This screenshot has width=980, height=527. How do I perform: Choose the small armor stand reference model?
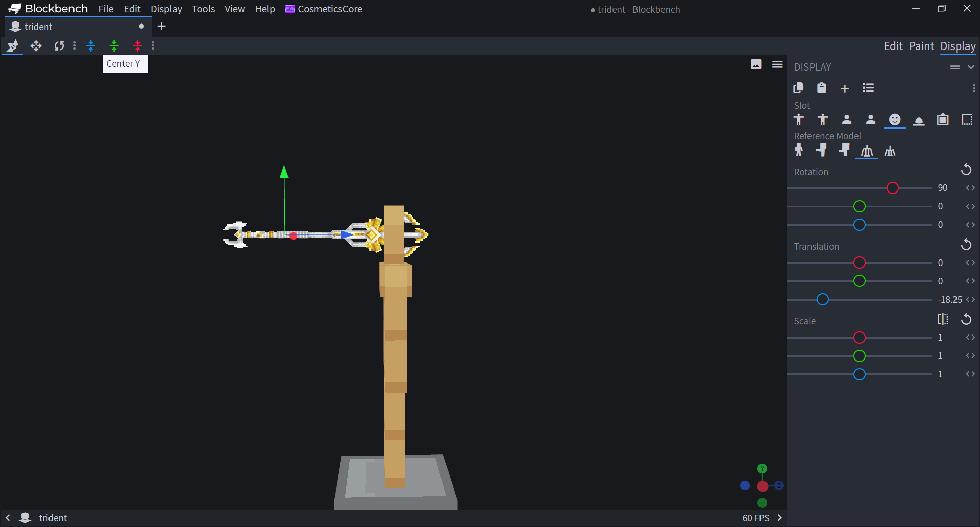(890, 151)
